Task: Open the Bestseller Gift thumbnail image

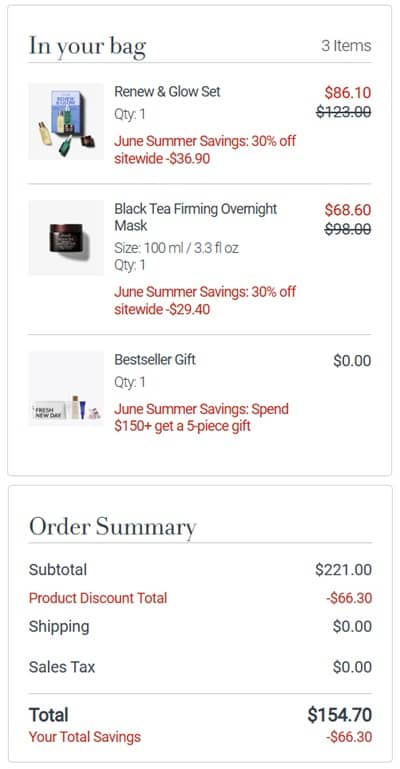Action: [66, 388]
